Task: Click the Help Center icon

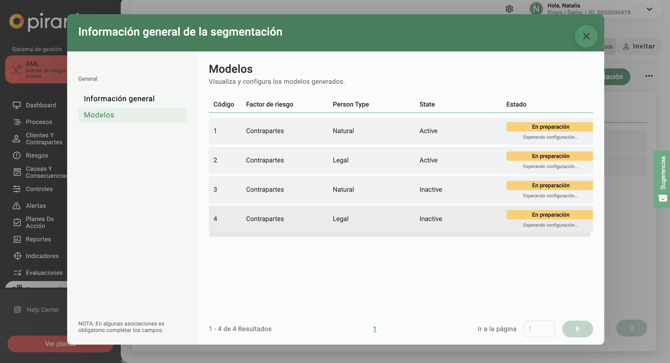Action: (17, 310)
